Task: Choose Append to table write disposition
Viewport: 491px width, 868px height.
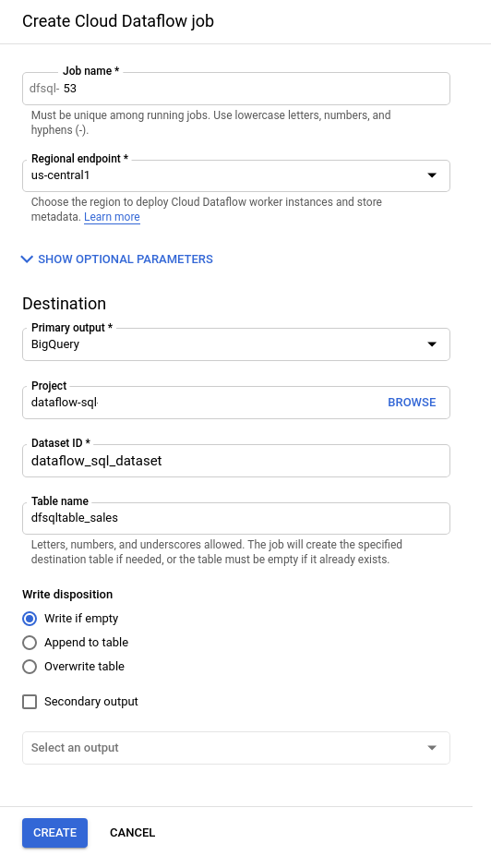Action: point(30,642)
